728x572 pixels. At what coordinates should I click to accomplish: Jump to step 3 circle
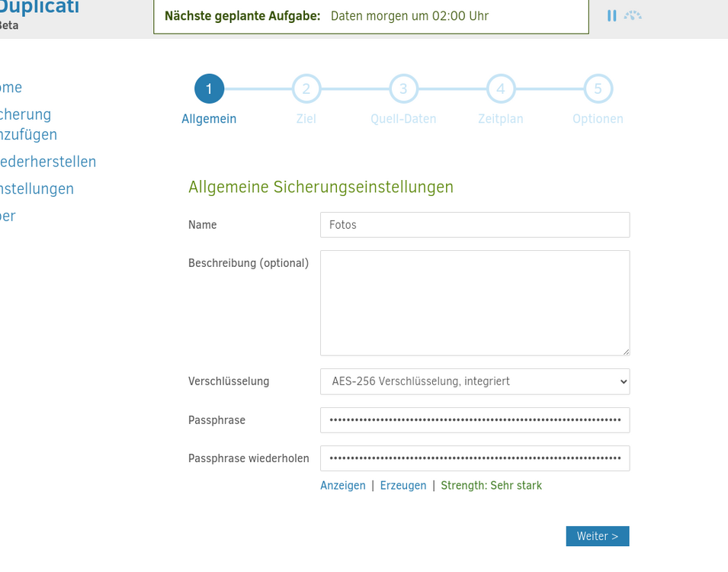(403, 88)
